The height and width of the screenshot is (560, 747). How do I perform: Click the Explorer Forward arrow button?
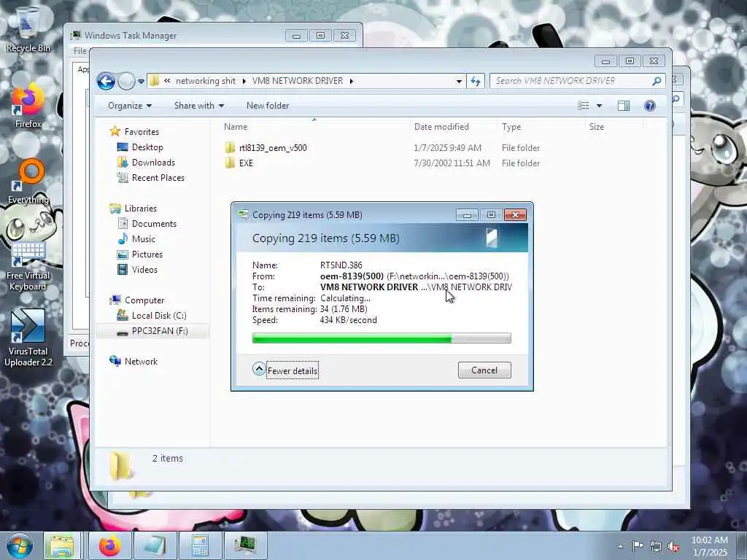pos(126,82)
